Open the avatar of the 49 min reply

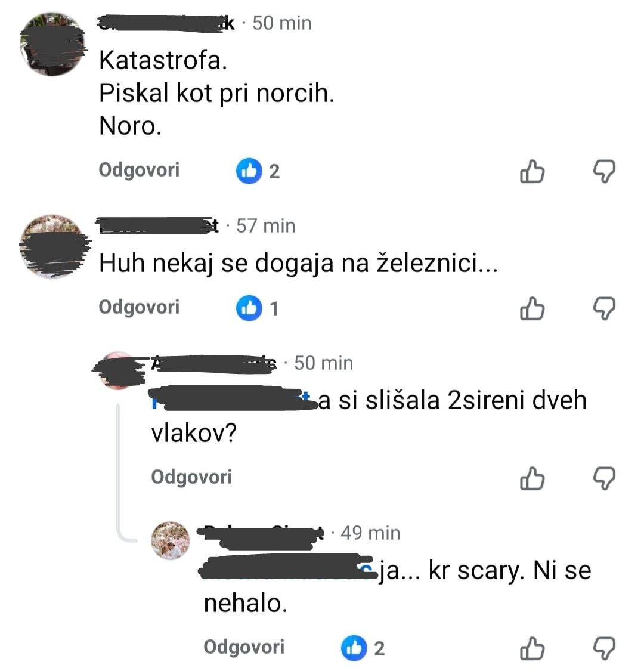pyautogui.click(x=171, y=540)
